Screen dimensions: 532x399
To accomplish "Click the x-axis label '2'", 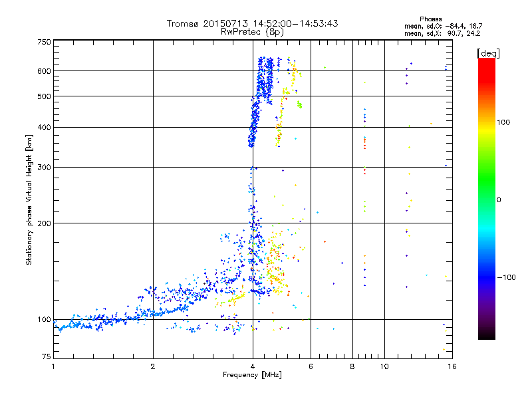I will [x=153, y=366].
